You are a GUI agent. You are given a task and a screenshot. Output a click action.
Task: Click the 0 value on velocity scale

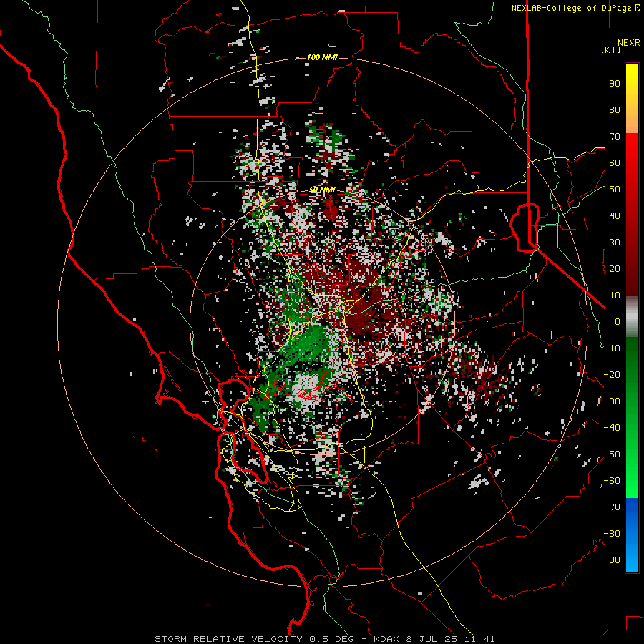(618, 322)
